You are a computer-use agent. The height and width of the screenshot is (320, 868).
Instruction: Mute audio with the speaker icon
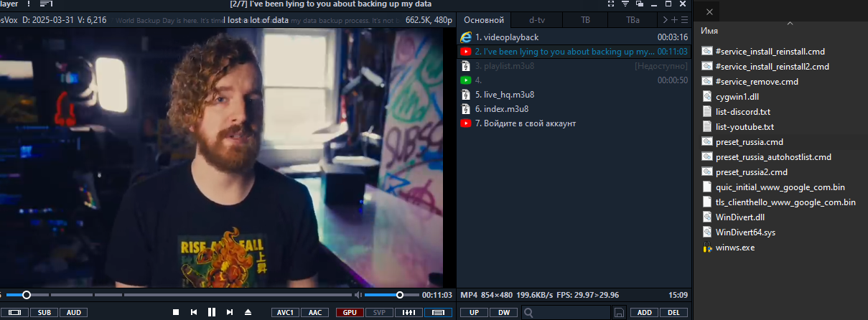[x=358, y=295]
